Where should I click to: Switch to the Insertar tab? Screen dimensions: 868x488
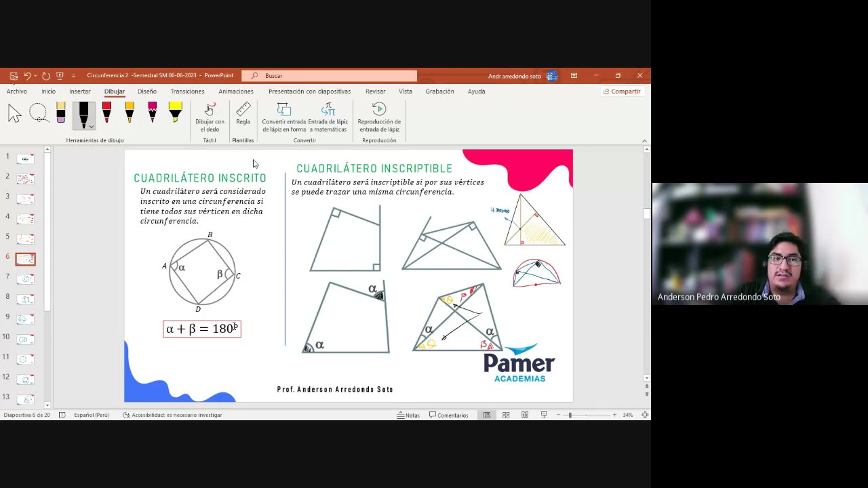(80, 91)
